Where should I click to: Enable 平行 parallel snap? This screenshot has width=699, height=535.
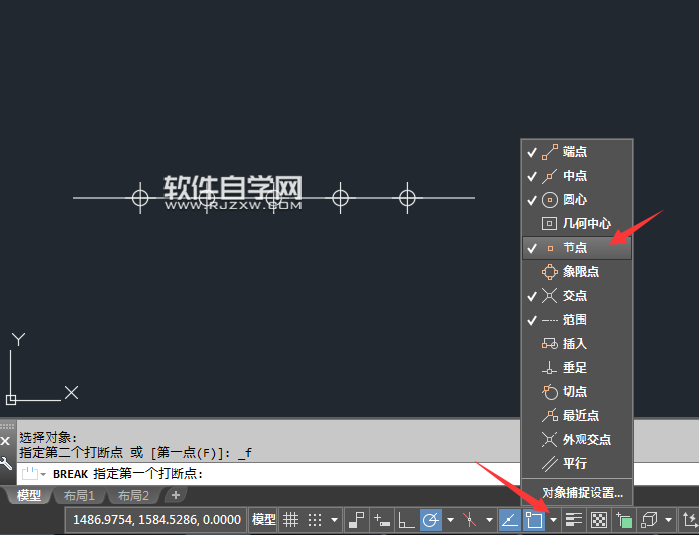pos(577,464)
